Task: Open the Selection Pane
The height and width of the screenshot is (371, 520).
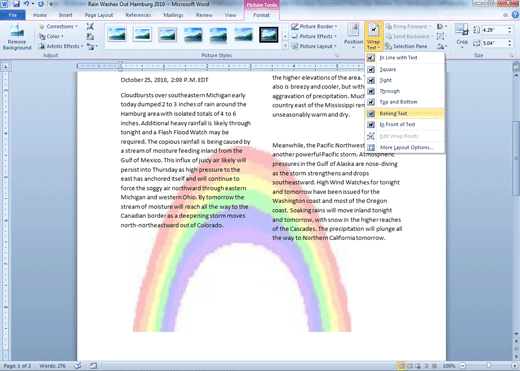Action: click(x=406, y=46)
